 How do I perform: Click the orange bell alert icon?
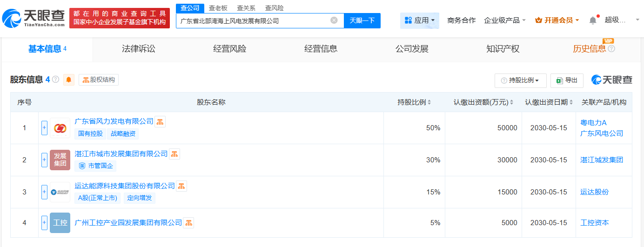[x=69, y=80]
